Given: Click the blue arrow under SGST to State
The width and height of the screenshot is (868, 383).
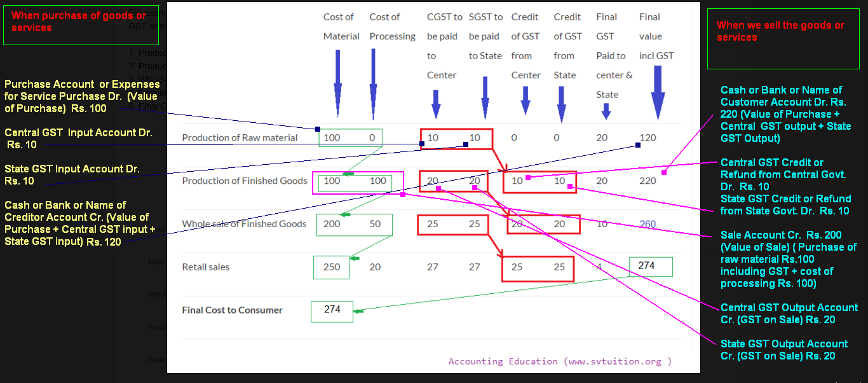Looking at the screenshot, I should [485, 102].
